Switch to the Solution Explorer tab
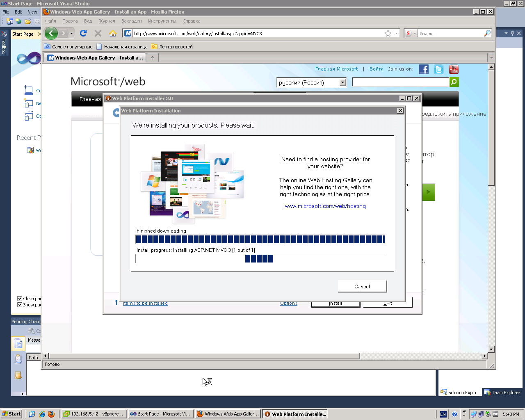Image resolution: width=525 pixels, height=420 pixels. tap(460, 393)
